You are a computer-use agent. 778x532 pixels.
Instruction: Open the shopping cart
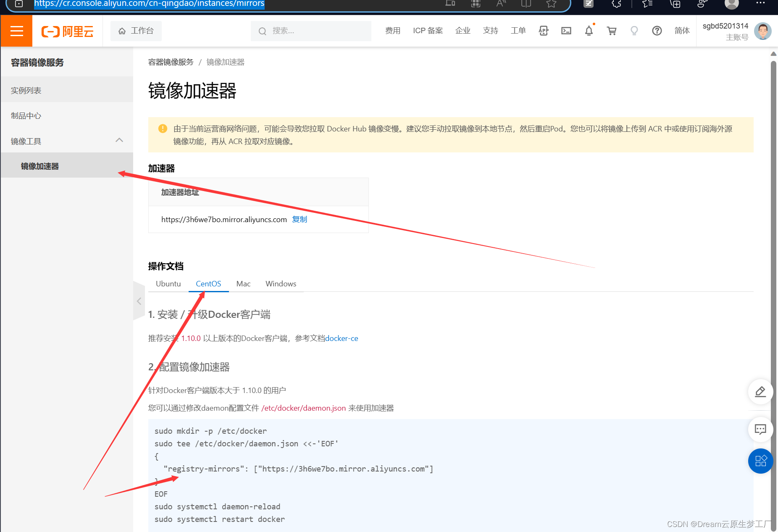(612, 31)
